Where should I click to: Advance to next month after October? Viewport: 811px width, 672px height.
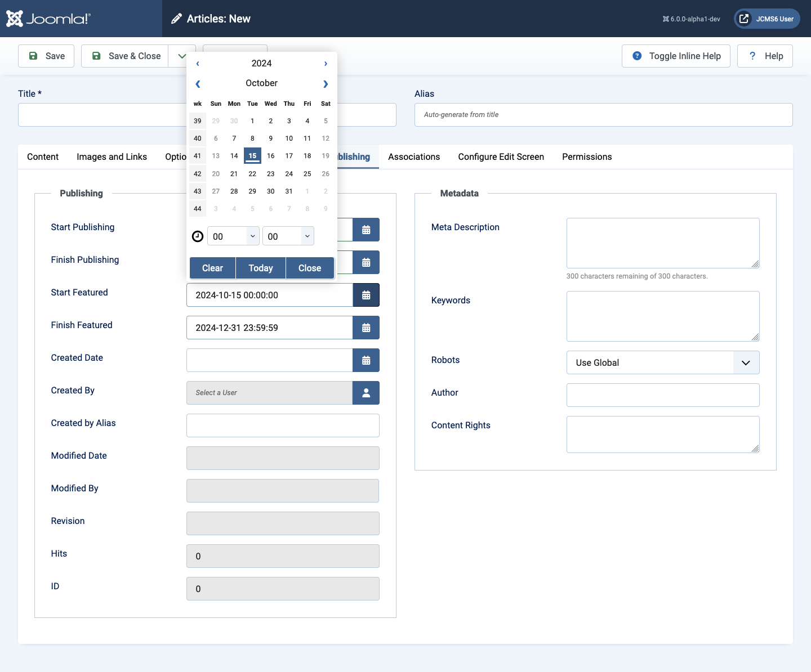coord(326,84)
